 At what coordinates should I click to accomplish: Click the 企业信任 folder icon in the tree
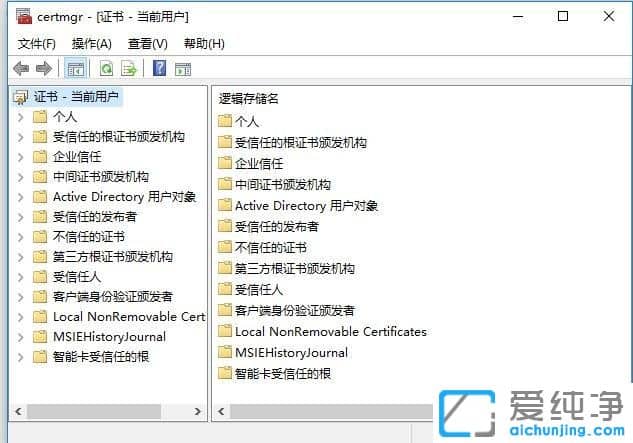click(40, 157)
